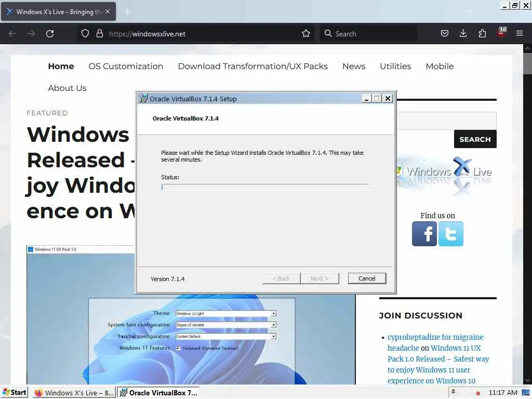The width and height of the screenshot is (532, 399).
Task: Close the VirtualBox Setup dialog
Action: [388, 99]
